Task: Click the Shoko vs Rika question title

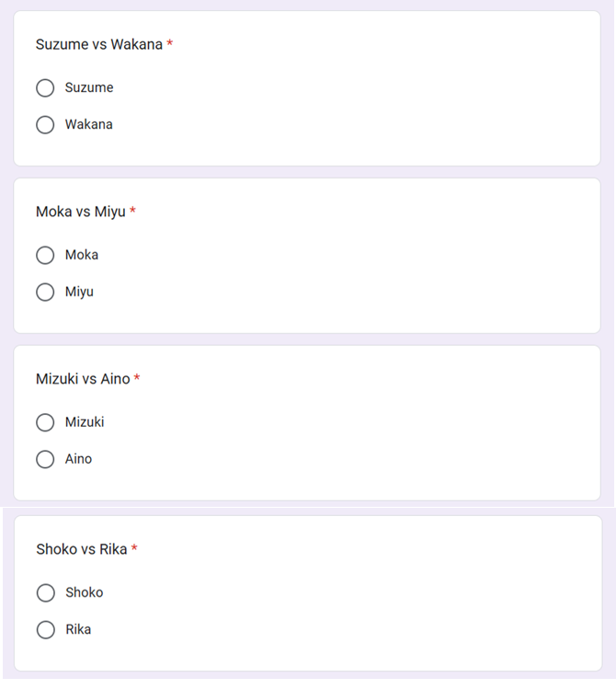Action: (x=82, y=549)
